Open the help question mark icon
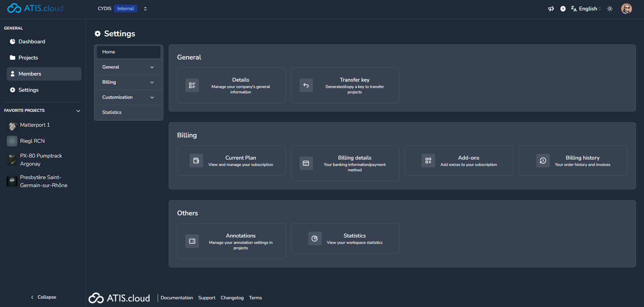Viewport: 644px width, 307px height. (x=563, y=9)
